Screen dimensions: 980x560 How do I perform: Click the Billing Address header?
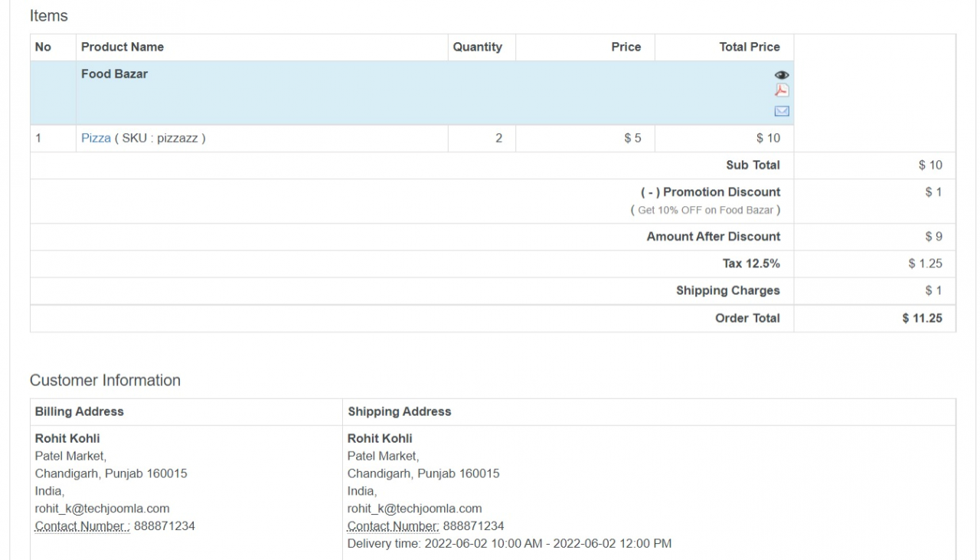coord(79,412)
